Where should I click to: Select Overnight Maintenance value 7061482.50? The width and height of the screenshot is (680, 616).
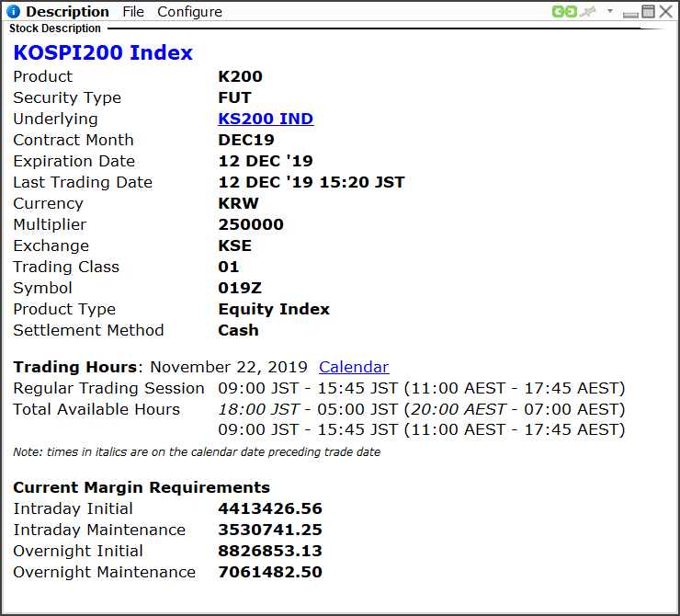pyautogui.click(x=270, y=572)
